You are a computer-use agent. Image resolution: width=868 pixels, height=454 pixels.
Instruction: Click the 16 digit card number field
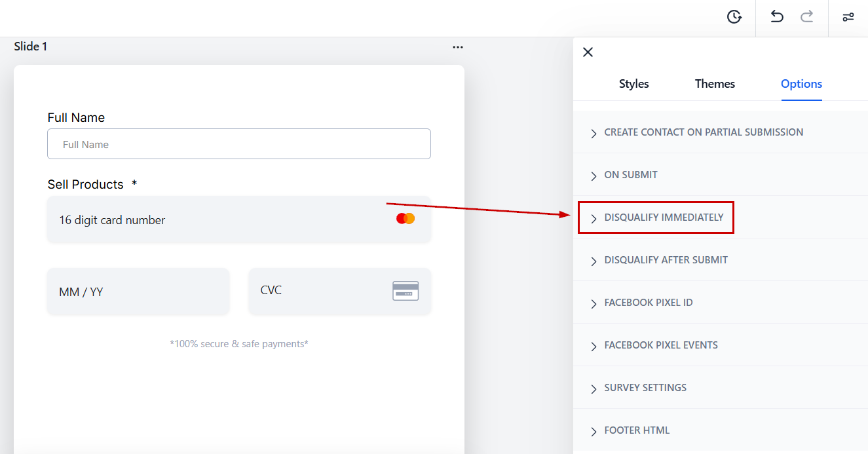coord(239,219)
